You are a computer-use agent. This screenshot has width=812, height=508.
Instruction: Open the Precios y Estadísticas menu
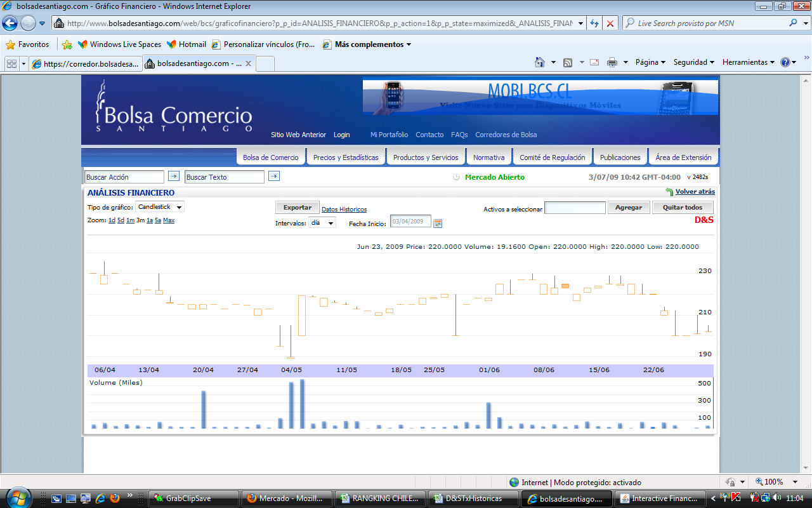346,157
